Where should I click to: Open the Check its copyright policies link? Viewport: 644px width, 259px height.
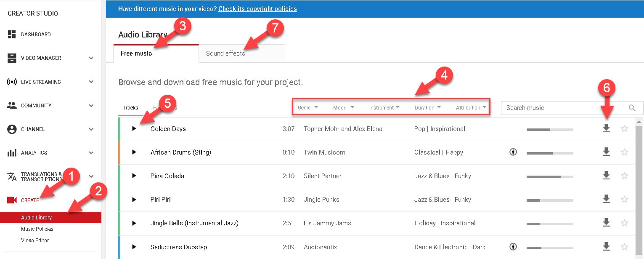(257, 8)
